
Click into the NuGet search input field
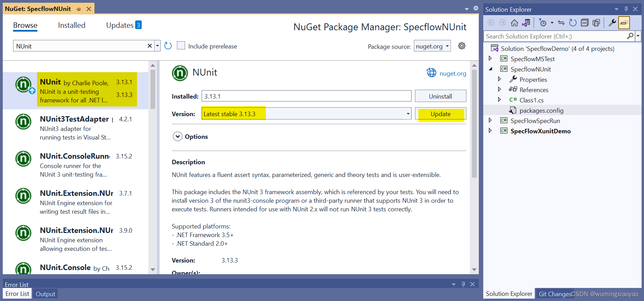[x=81, y=46]
